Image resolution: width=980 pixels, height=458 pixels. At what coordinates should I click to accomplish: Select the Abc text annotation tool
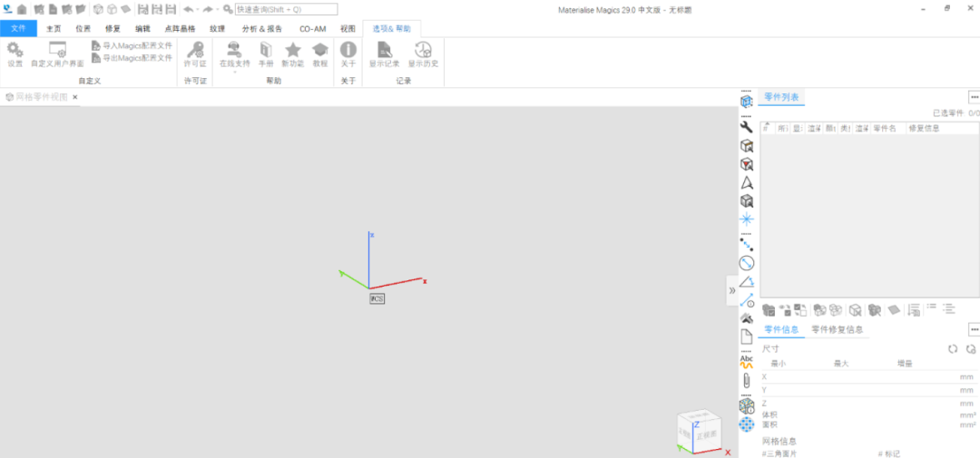click(747, 361)
